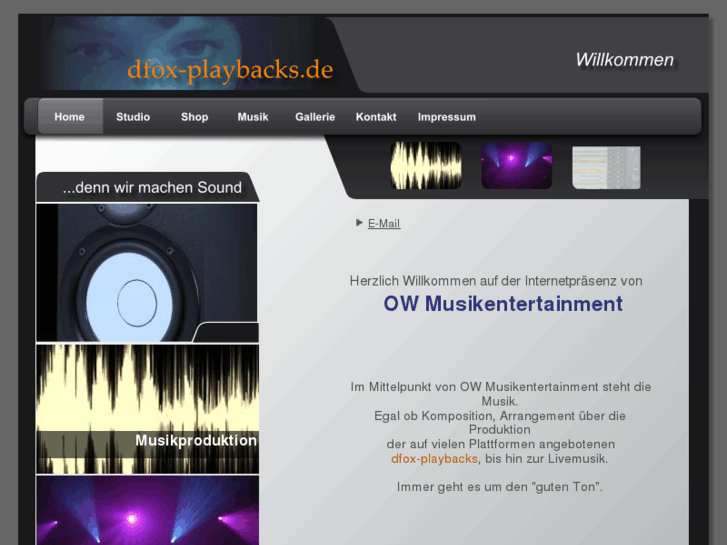
Task: Click the '...denn wir machen Sound' banner
Action: (x=147, y=187)
